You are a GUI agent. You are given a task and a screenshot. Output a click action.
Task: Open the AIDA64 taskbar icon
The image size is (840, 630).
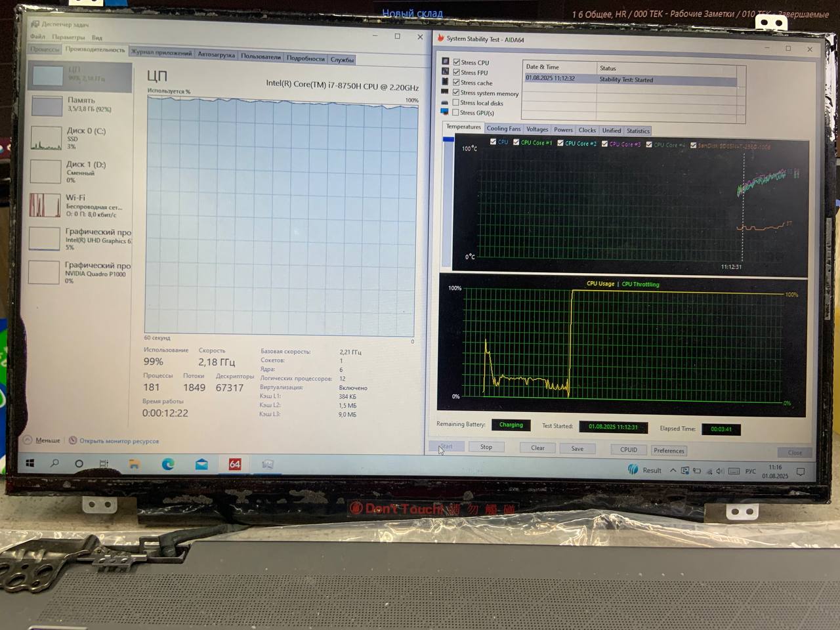point(234,464)
